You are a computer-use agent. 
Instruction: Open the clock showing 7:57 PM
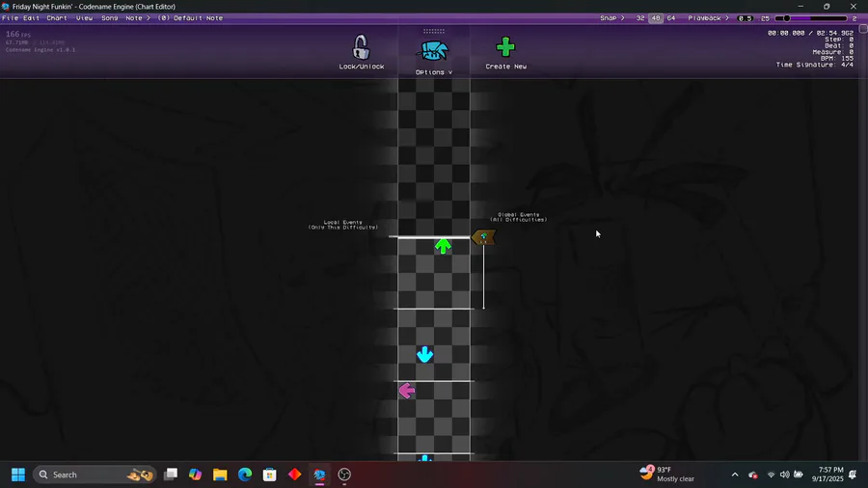tap(827, 474)
